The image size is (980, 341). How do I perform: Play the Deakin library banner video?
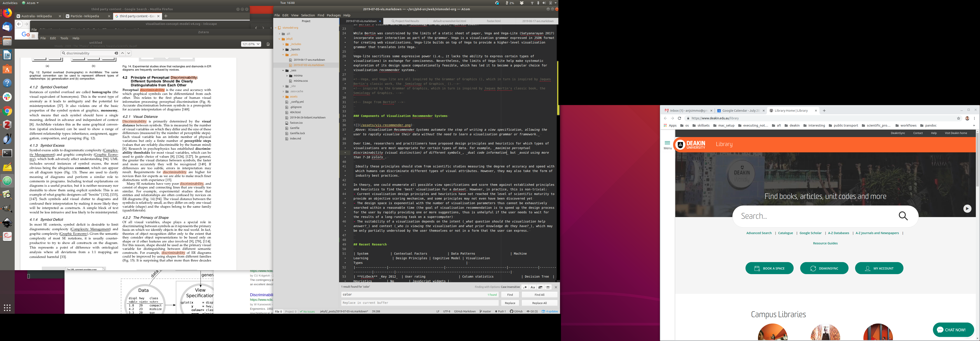point(967,209)
